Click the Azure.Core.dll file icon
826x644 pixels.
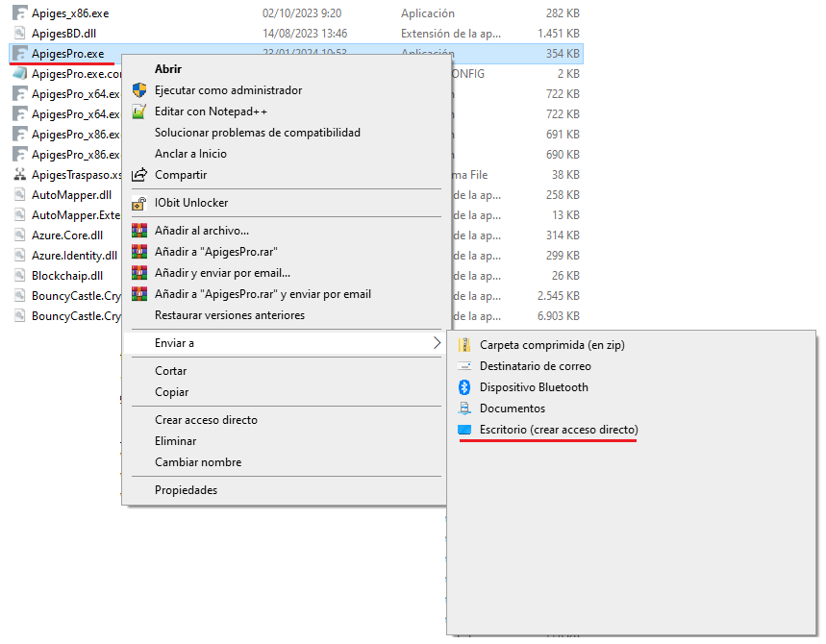(x=19, y=235)
